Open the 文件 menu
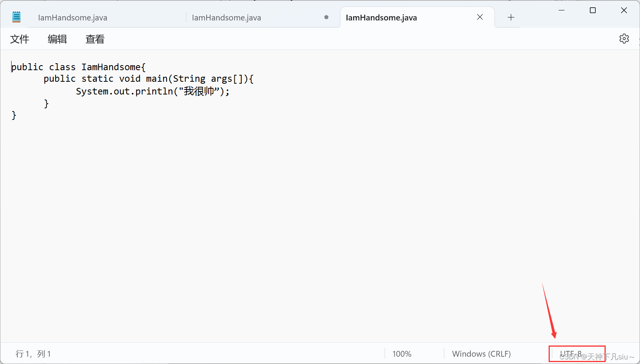 point(20,39)
